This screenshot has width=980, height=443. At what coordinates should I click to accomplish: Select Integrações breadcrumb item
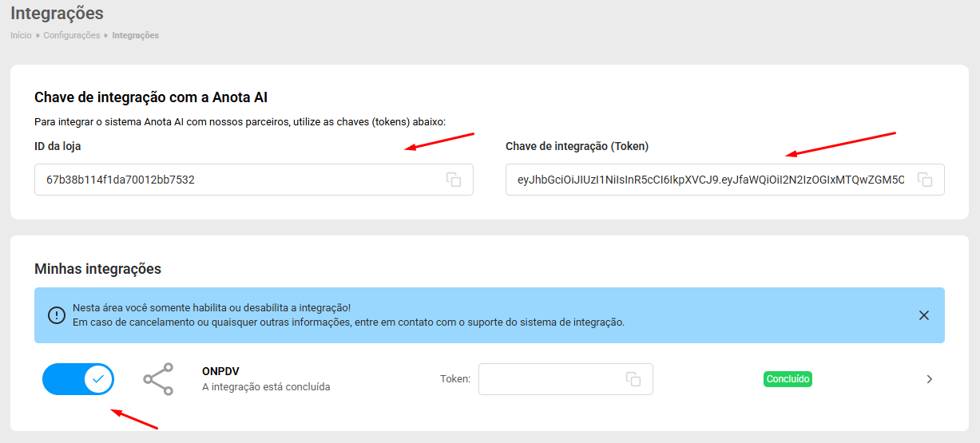[x=135, y=35]
